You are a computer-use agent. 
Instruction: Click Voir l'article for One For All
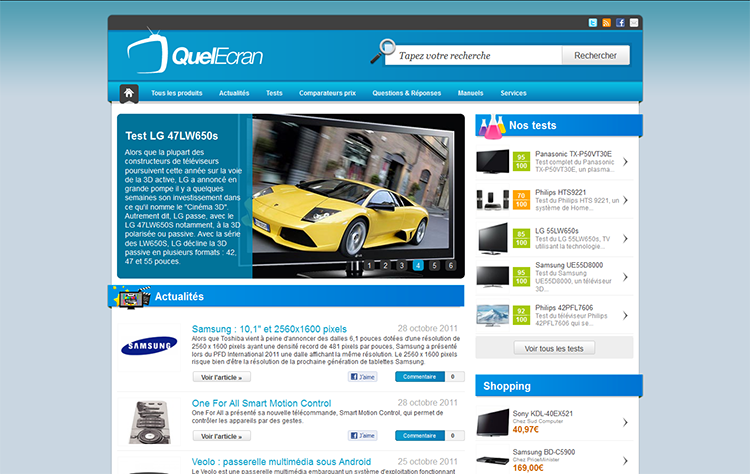(221, 436)
